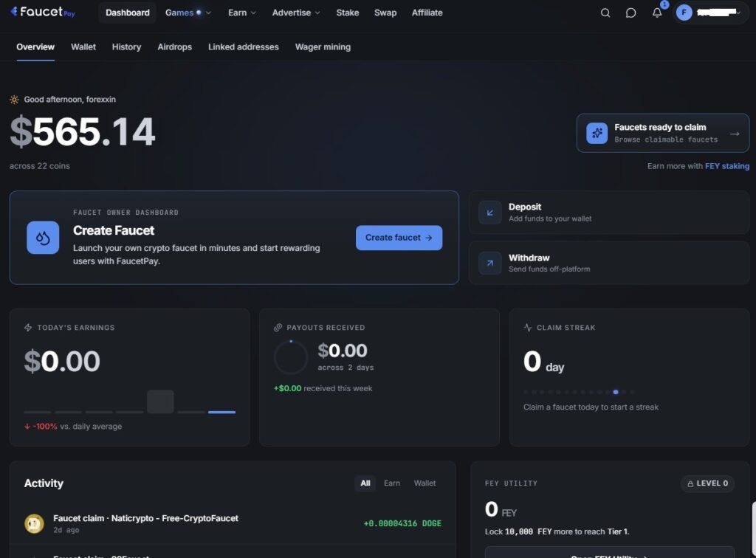Viewport: 756px width, 558px height.
Task: Open the search icon in header
Action: coord(605,13)
